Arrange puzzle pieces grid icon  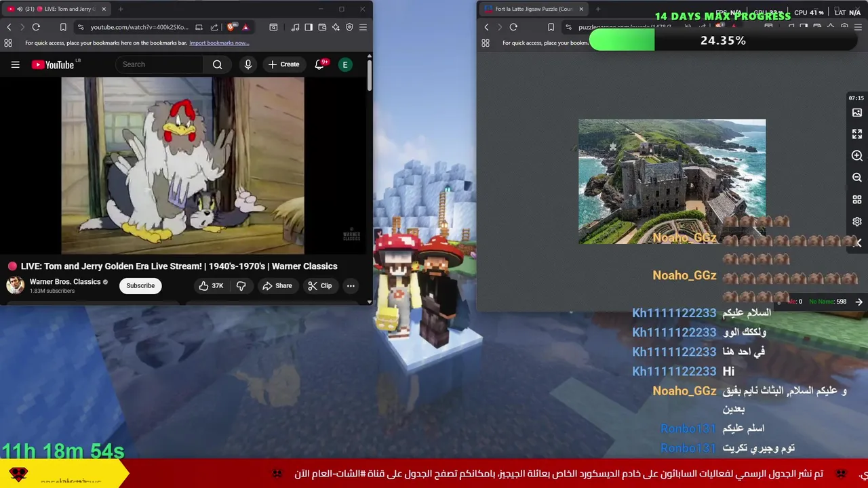click(x=857, y=200)
